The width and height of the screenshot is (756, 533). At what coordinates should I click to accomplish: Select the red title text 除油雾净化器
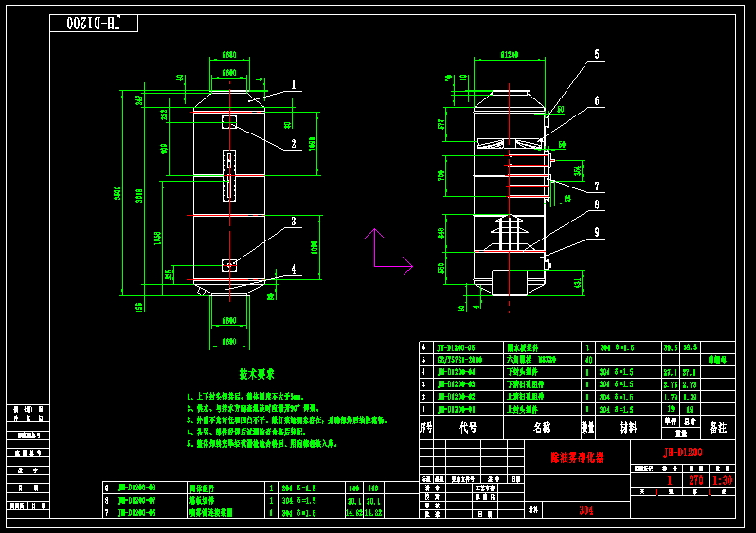(577, 457)
